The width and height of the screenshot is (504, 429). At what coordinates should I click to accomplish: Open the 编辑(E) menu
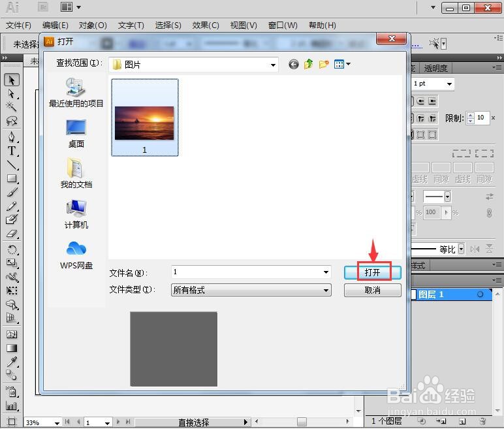[55, 25]
